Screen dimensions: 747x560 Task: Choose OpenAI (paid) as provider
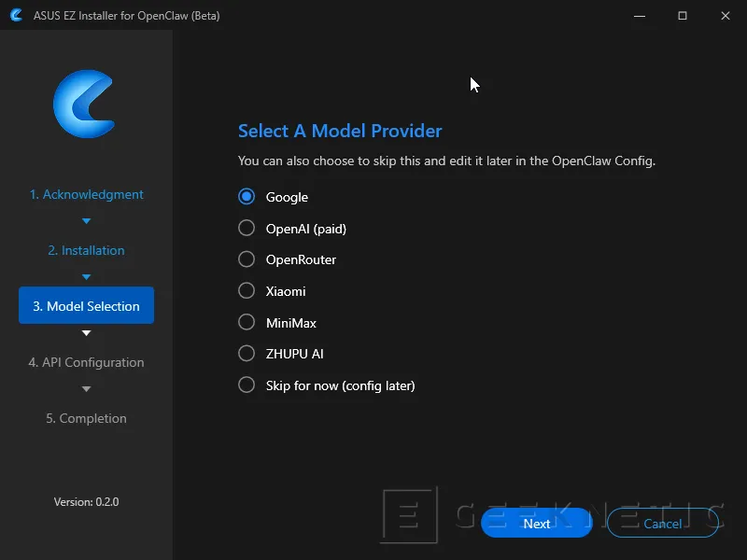point(247,229)
